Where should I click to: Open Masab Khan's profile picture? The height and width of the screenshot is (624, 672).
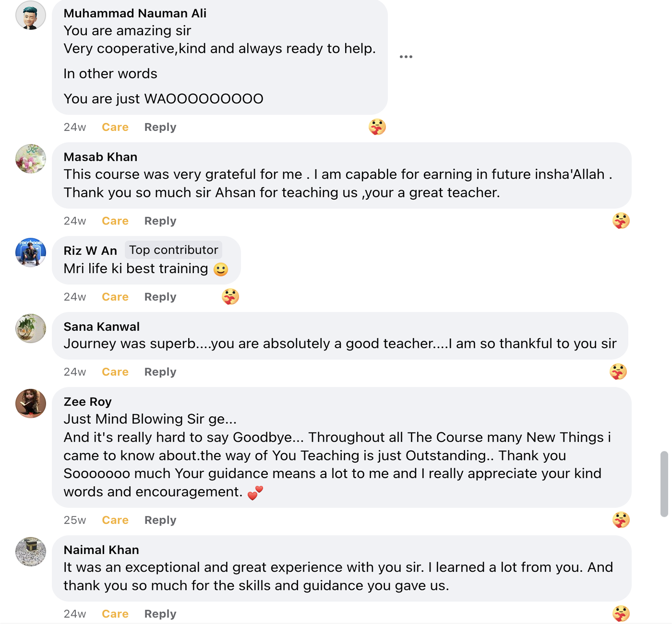(x=31, y=159)
